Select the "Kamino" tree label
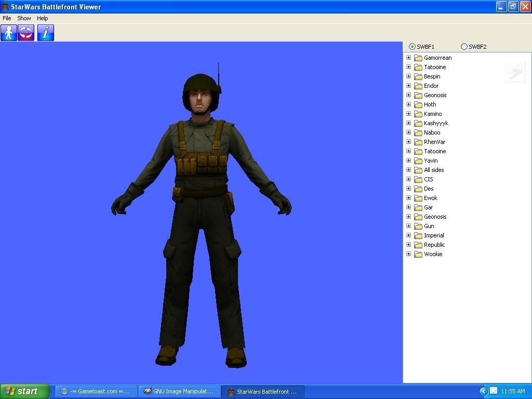Screen dimensions: 532x399 click(x=433, y=114)
